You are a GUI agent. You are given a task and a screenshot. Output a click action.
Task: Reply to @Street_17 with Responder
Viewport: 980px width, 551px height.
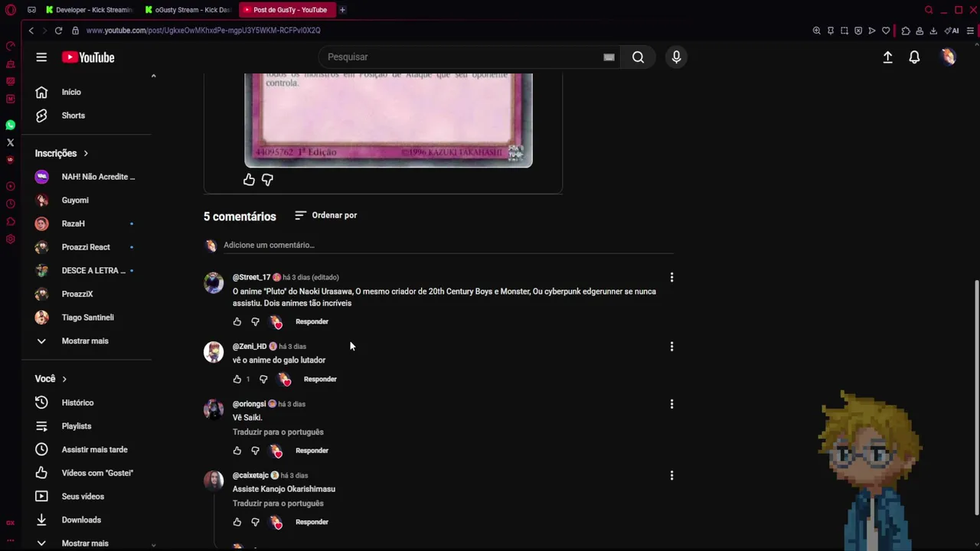(x=312, y=322)
